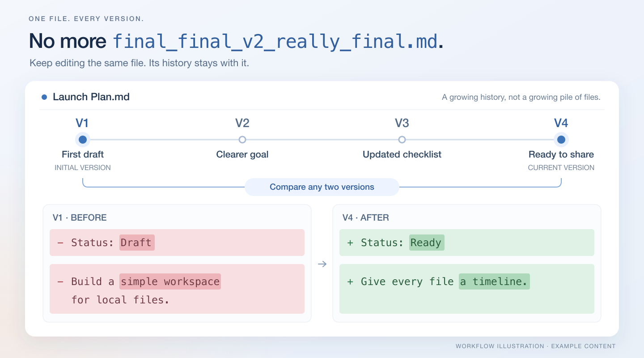Click the Launch Plan.md file title
The width and height of the screenshot is (644, 358).
pyautogui.click(x=91, y=97)
